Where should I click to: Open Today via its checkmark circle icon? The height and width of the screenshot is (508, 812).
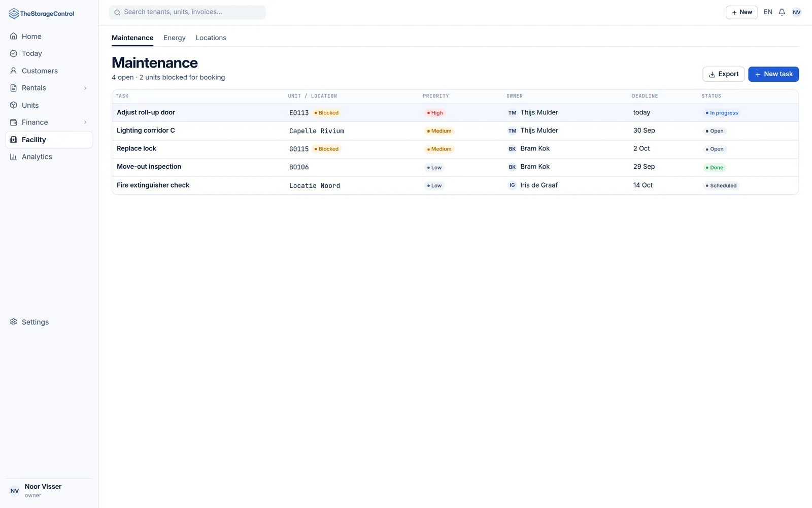14,53
